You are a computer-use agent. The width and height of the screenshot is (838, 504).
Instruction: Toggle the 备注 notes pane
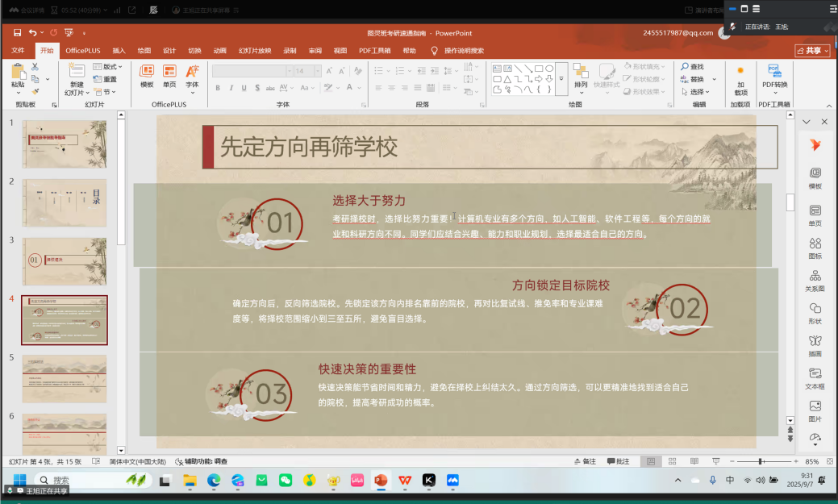coord(584,461)
